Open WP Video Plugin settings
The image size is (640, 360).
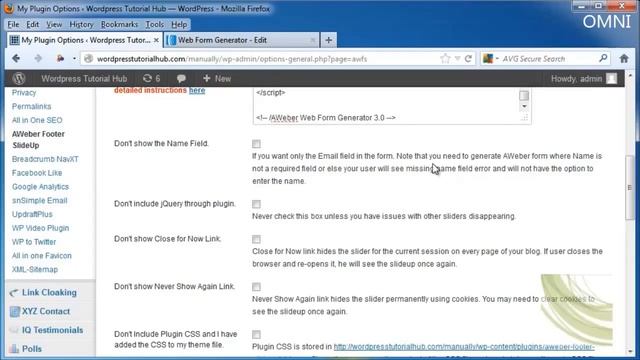pos(40,228)
